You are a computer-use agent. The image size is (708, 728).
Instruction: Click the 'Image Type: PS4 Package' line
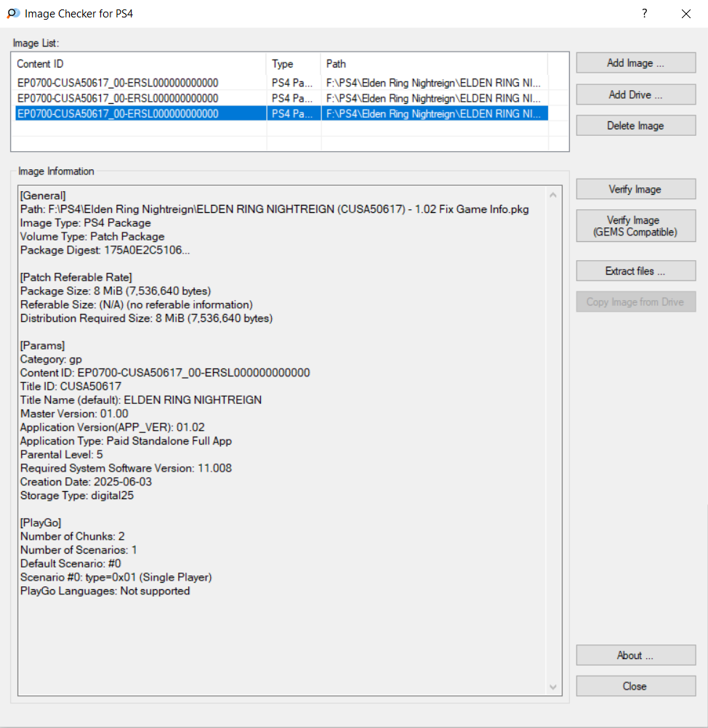point(86,223)
